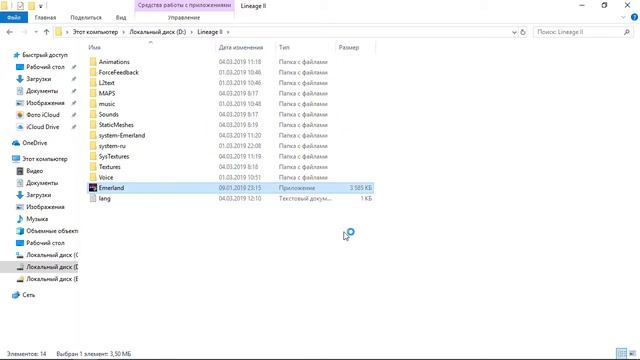
Task: Open pinned Рабочий стол under Quick access
Action: click(x=45, y=67)
